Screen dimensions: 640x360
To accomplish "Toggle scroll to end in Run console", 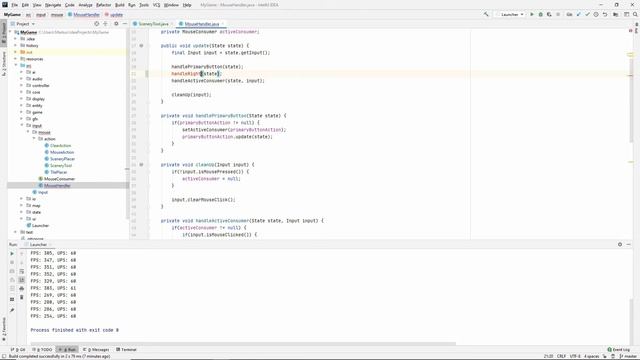I will (x=22, y=280).
